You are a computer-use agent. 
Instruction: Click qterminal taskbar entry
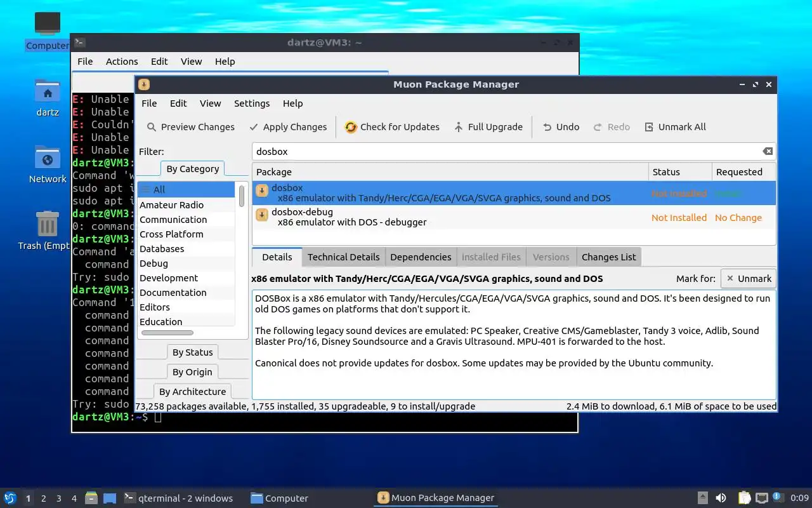(x=178, y=498)
